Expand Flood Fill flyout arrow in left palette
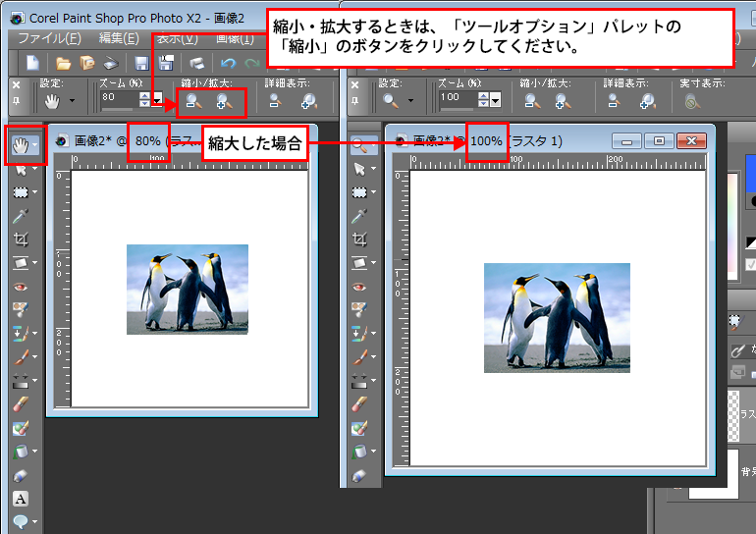756x534 pixels. coord(35,452)
